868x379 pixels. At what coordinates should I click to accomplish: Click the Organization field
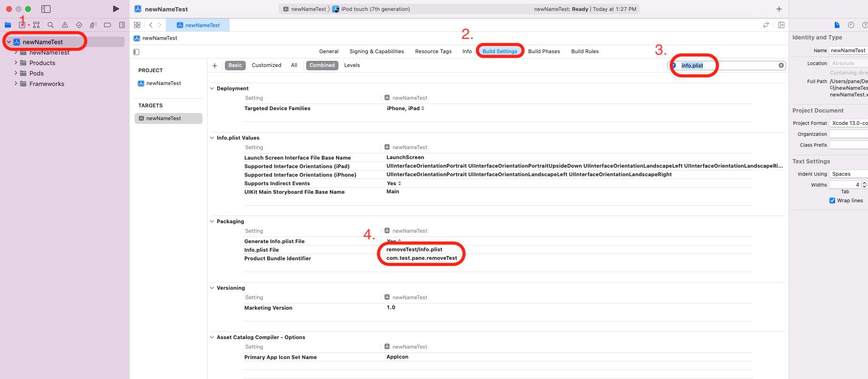tap(849, 134)
